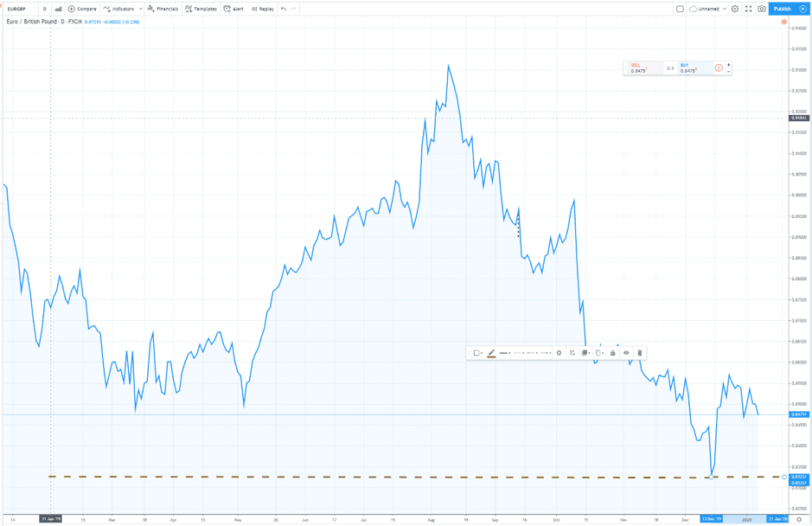
Task: Click the BUY price button
Action: [x=692, y=68]
